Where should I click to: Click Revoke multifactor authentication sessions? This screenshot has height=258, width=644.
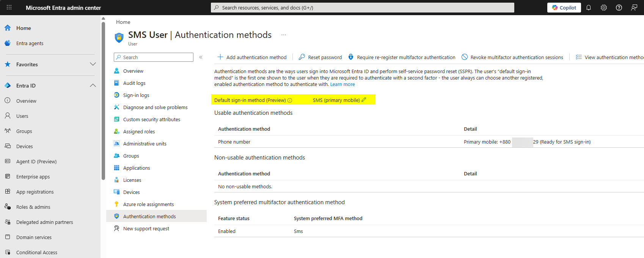click(512, 57)
